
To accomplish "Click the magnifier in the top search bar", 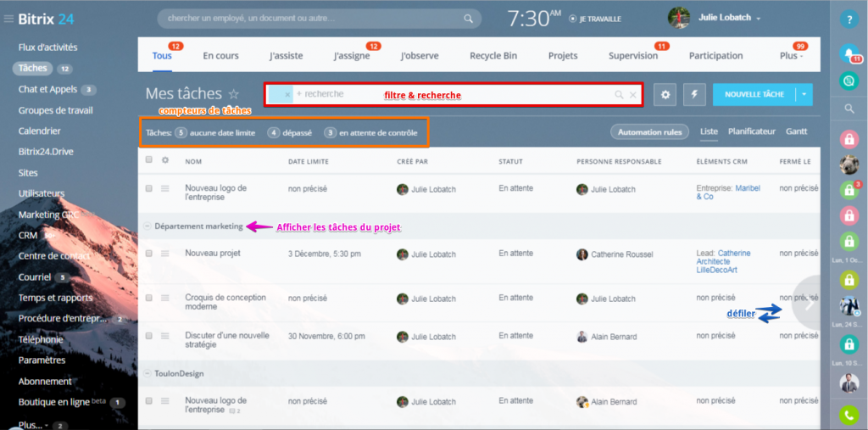I will coord(468,19).
